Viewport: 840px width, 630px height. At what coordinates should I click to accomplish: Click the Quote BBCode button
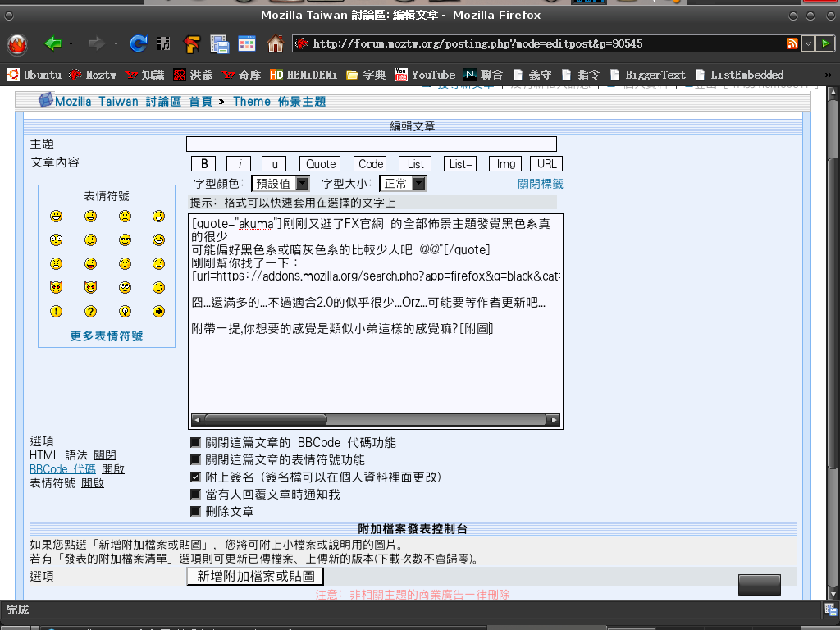pos(322,164)
